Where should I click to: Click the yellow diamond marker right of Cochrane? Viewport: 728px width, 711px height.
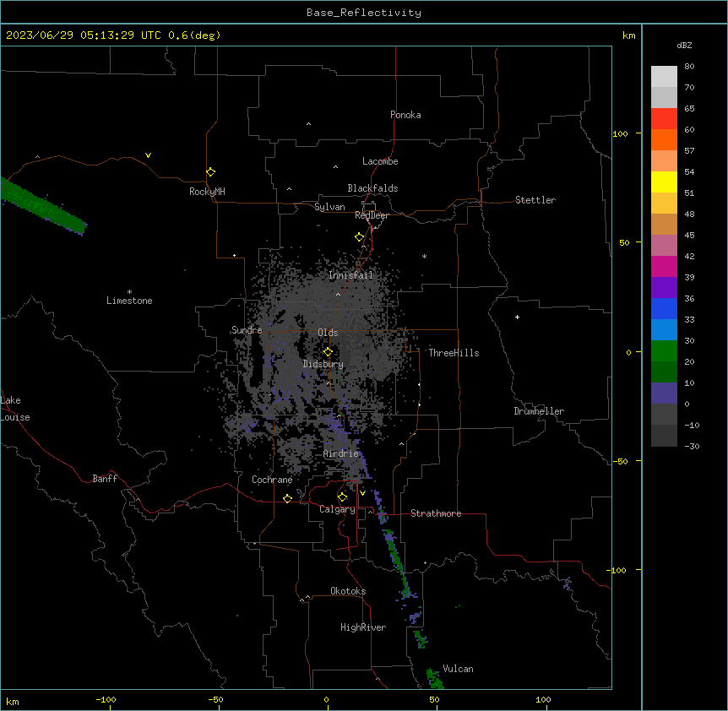(x=287, y=498)
